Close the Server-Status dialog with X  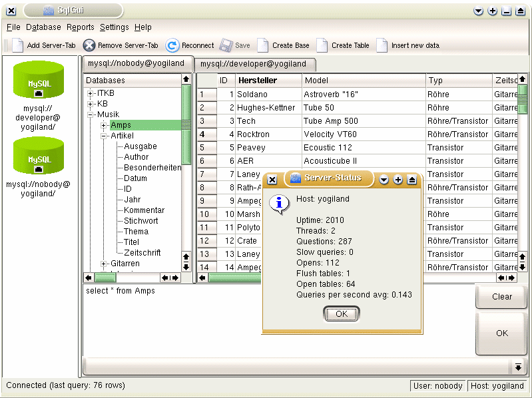[x=272, y=180]
